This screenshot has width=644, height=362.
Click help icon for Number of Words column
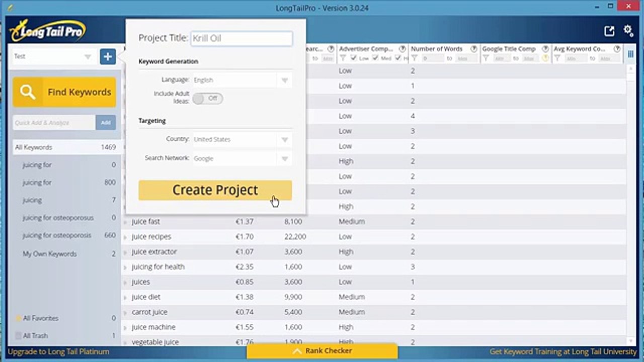[473, 49]
